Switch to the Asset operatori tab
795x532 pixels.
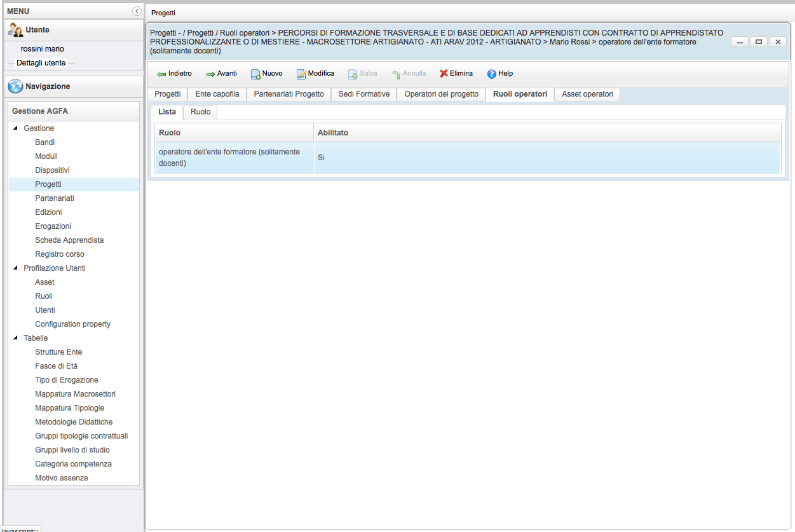[x=587, y=94]
